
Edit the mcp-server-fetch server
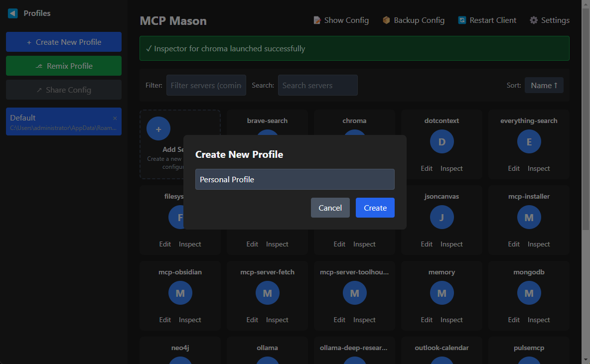point(252,319)
